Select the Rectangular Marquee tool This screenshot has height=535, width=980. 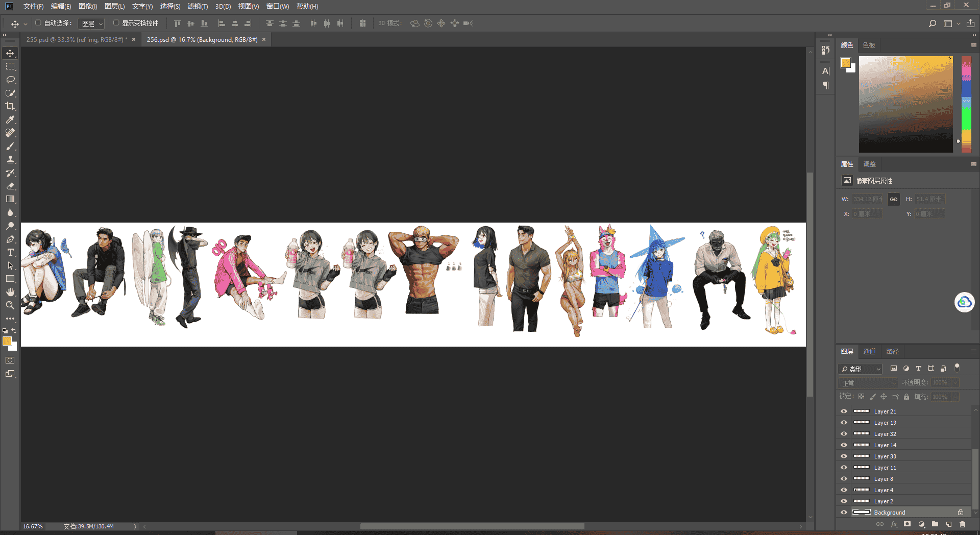[10, 66]
